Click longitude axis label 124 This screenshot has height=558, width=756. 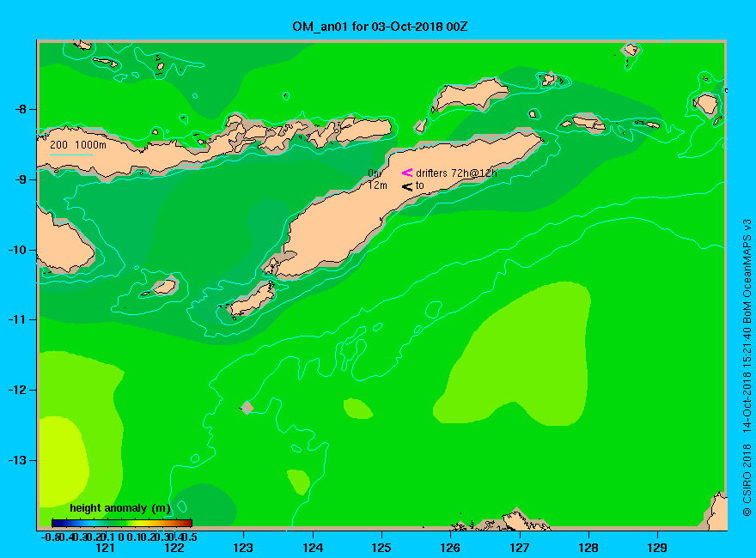pos(313,548)
